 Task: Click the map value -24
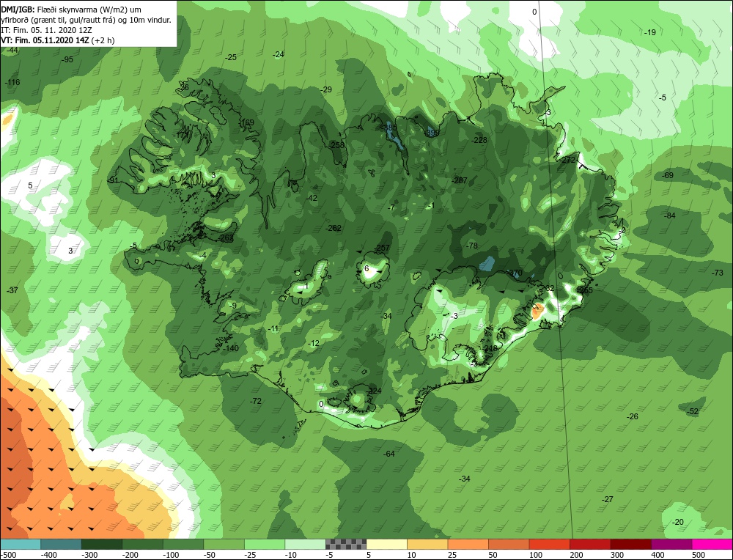(278, 54)
